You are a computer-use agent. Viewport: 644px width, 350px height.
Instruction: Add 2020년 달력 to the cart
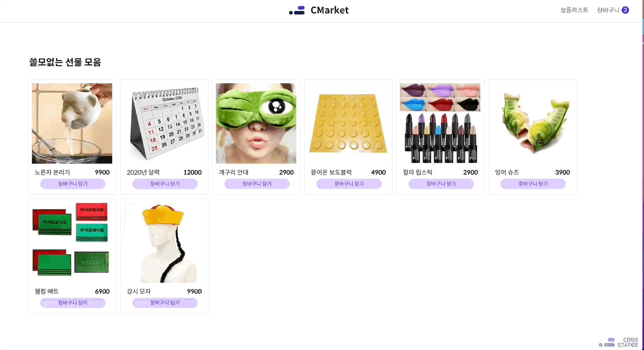(165, 184)
